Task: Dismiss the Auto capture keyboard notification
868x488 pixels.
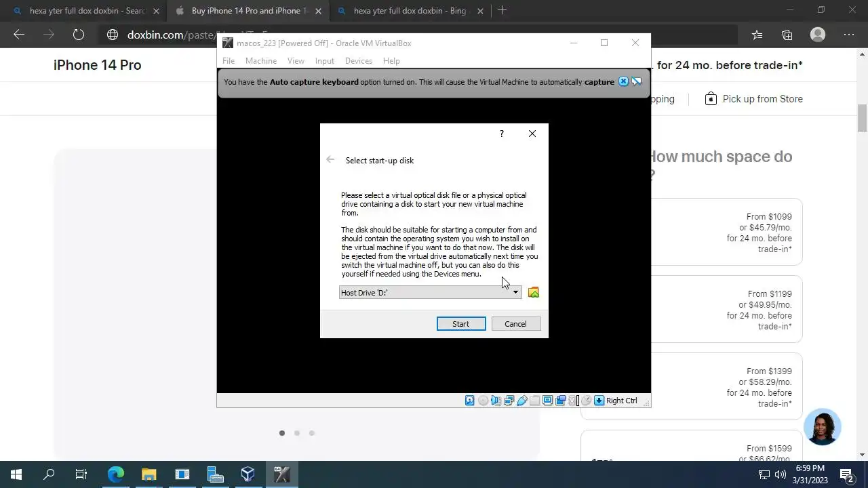Action: point(623,81)
